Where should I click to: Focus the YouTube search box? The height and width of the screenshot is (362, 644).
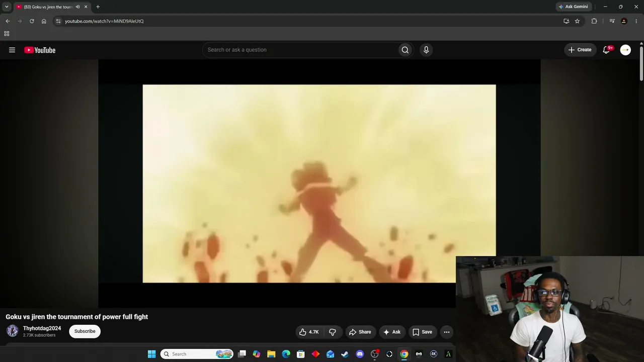299,50
